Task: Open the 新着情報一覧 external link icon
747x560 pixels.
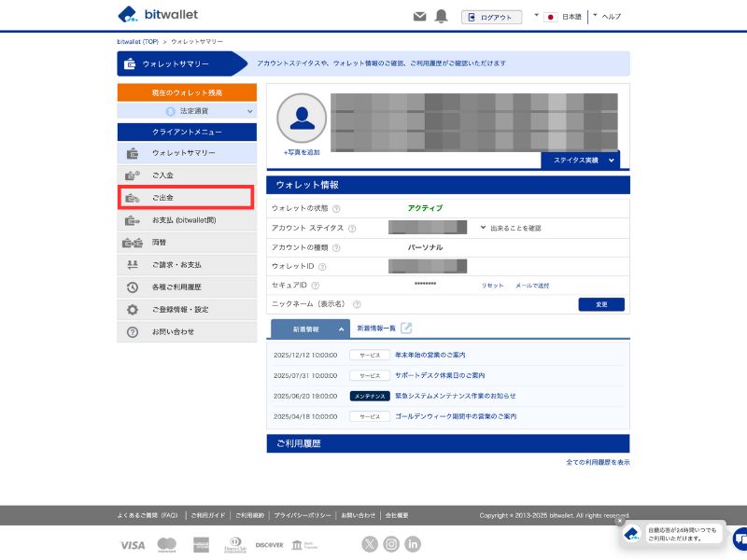Action: click(x=408, y=328)
